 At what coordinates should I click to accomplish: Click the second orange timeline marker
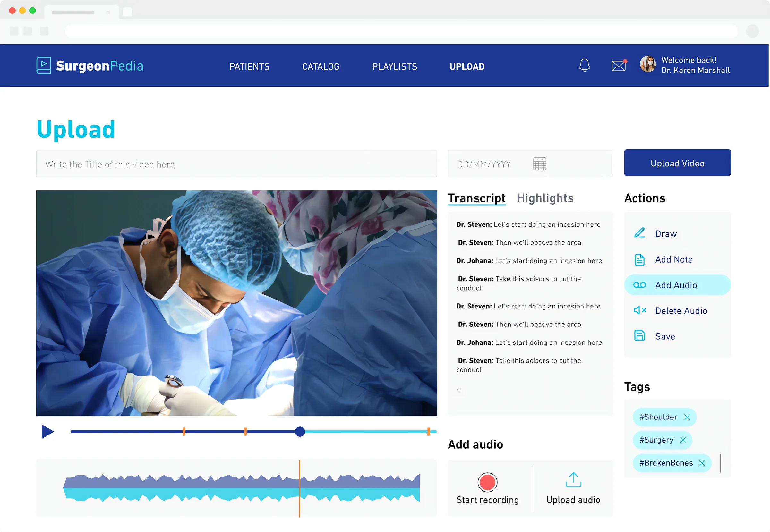tap(245, 432)
